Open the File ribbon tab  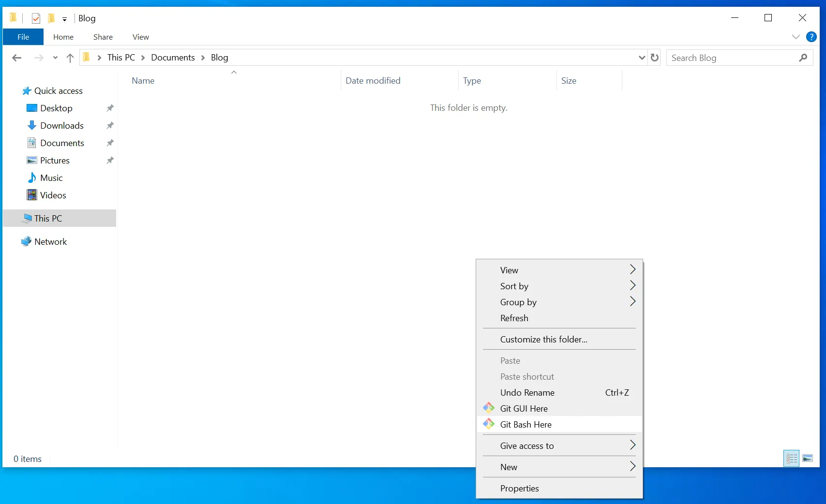[x=23, y=37]
